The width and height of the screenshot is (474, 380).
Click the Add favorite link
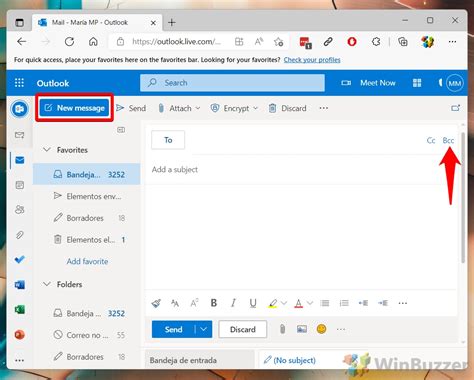tap(87, 261)
